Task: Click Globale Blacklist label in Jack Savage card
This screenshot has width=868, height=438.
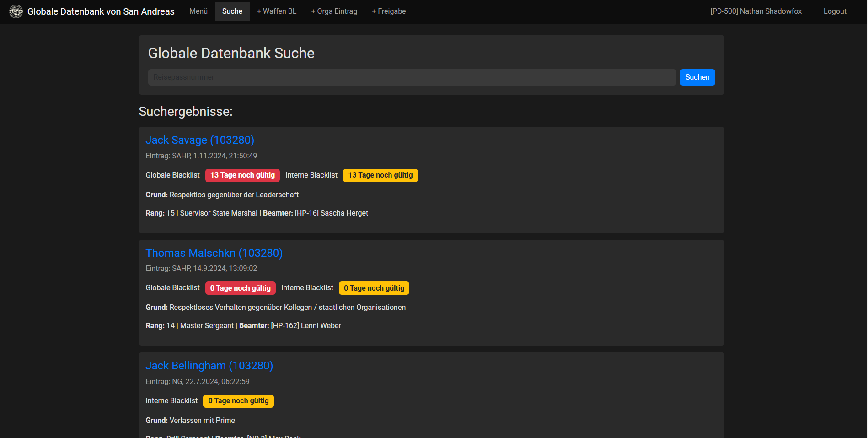Action: 173,175
